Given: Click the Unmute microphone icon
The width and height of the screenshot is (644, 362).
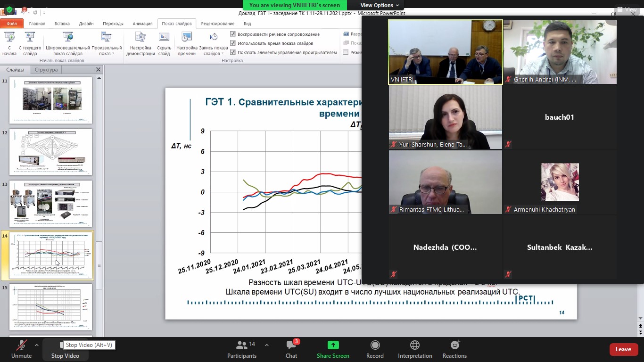Looking at the screenshot, I should [x=21, y=346].
